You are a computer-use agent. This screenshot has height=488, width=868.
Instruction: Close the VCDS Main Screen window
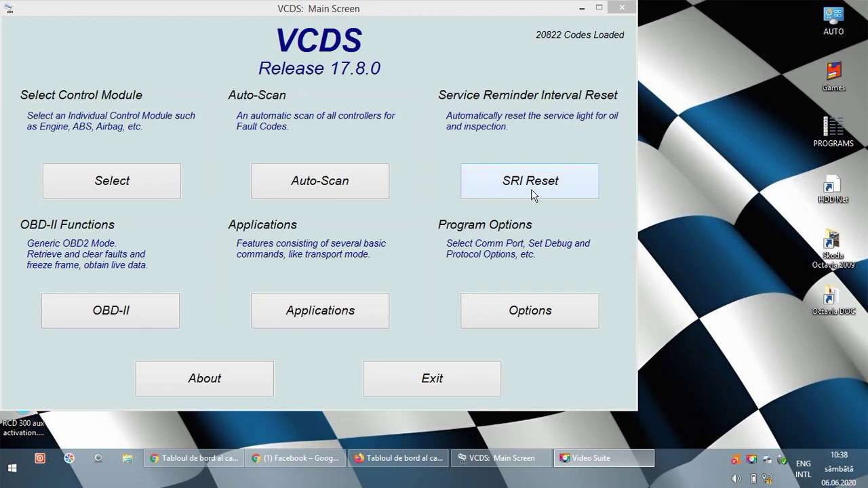click(622, 7)
